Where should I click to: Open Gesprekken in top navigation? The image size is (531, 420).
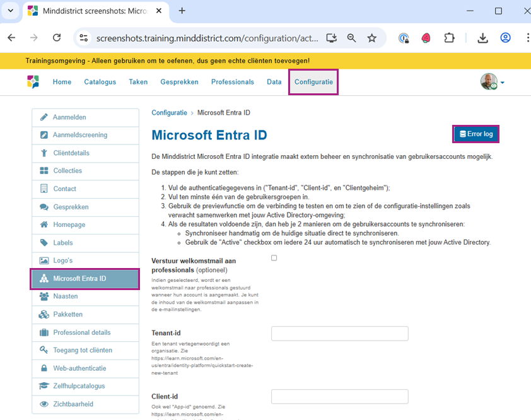point(180,82)
